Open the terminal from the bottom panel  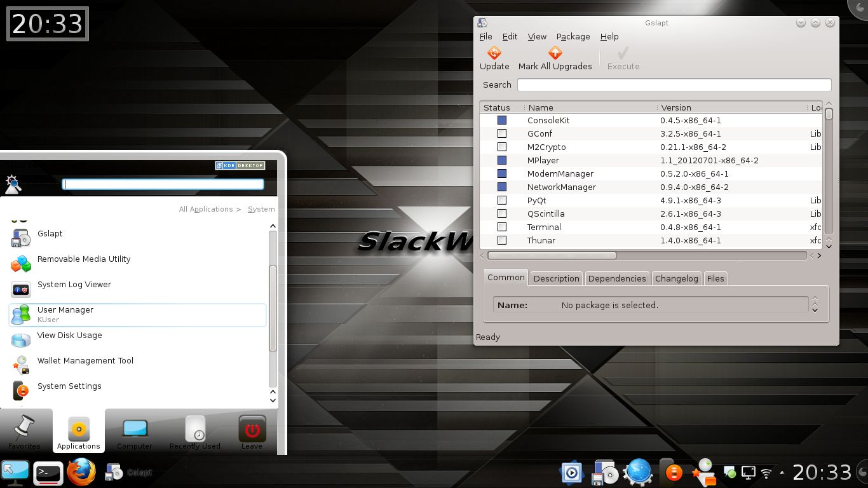tap(48, 473)
